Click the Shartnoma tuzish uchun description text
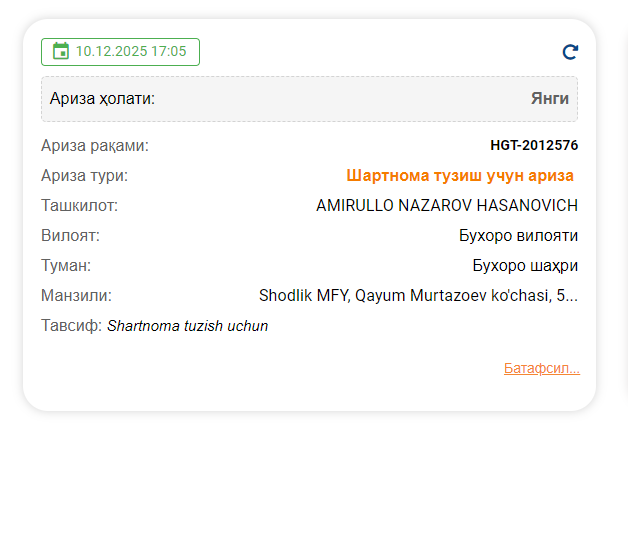628x541 pixels. (187, 326)
